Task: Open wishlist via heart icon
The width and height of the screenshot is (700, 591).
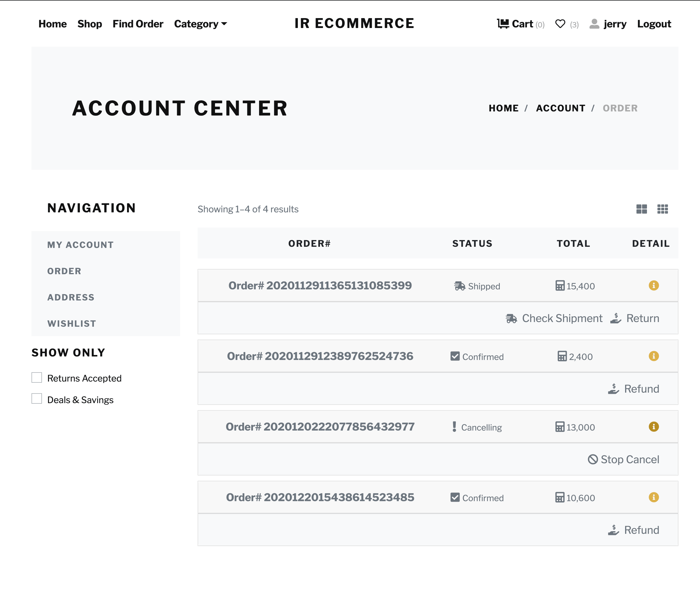Action: (x=560, y=24)
